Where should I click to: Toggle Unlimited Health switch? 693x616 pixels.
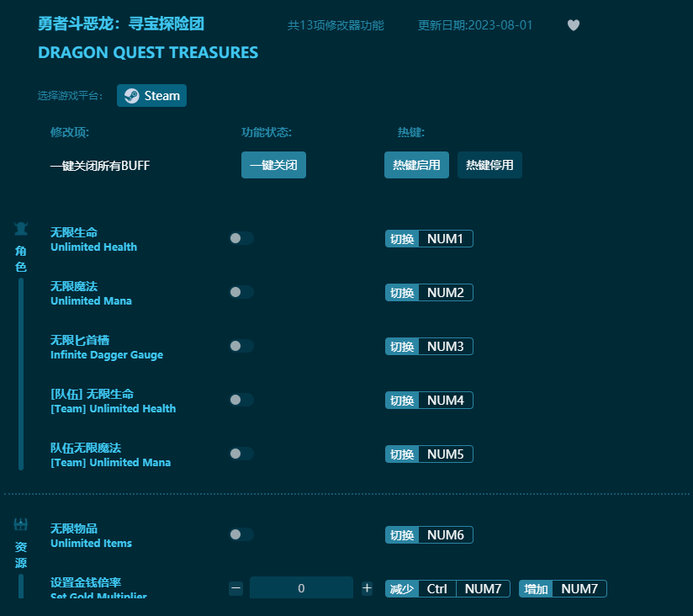point(241,238)
